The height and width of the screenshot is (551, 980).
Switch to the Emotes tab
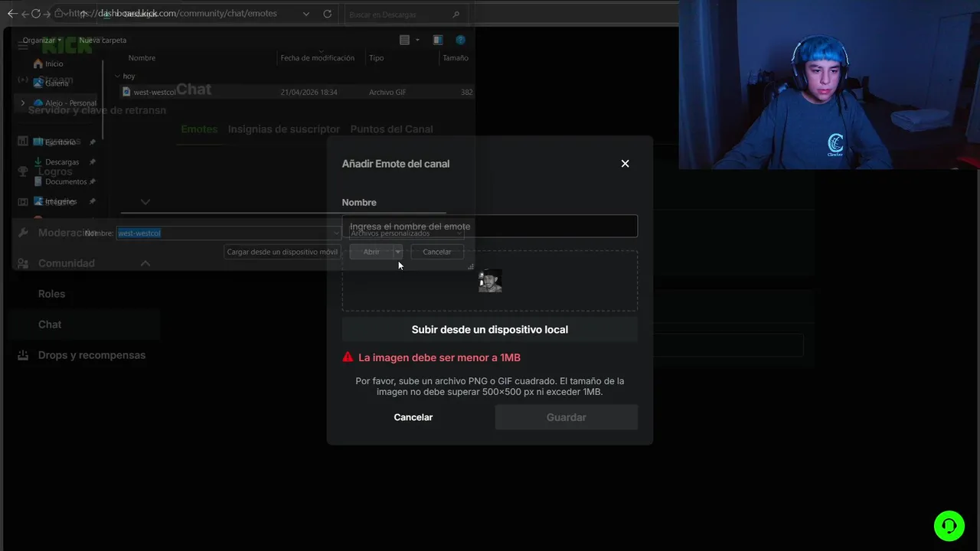pyautogui.click(x=199, y=129)
